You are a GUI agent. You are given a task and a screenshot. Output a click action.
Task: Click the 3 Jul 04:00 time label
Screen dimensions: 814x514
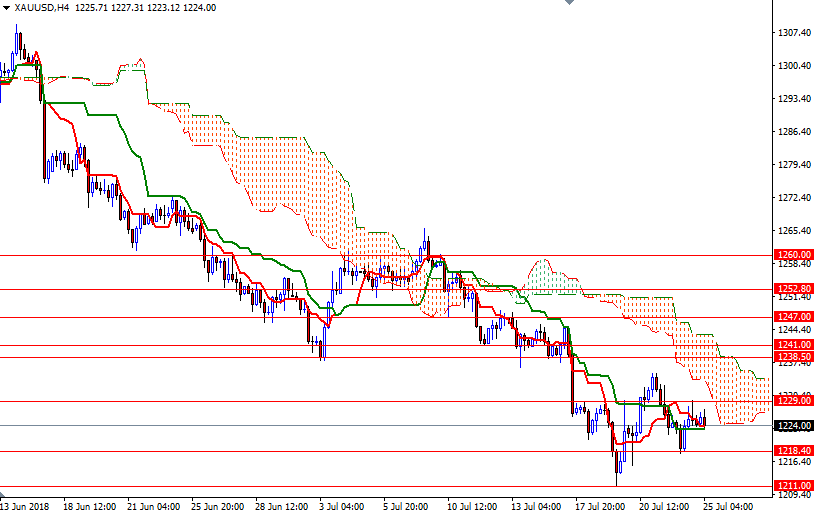coord(342,506)
